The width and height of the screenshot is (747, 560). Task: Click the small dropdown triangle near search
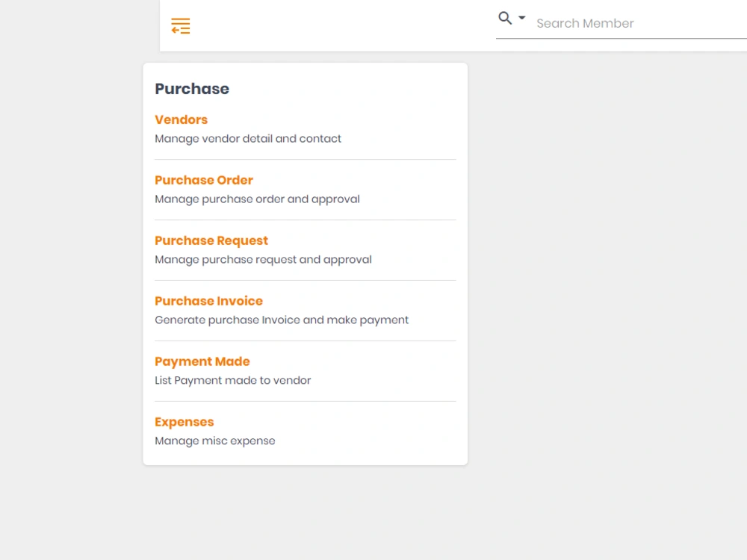click(x=521, y=18)
